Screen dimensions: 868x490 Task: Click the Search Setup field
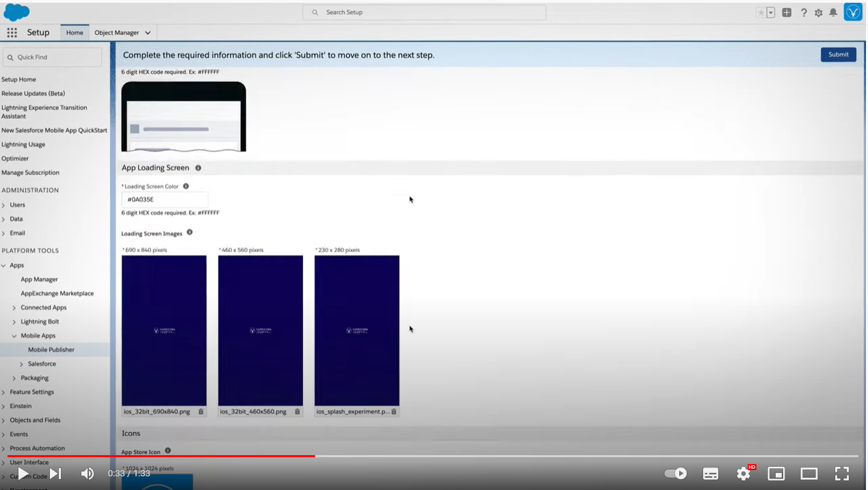click(424, 12)
